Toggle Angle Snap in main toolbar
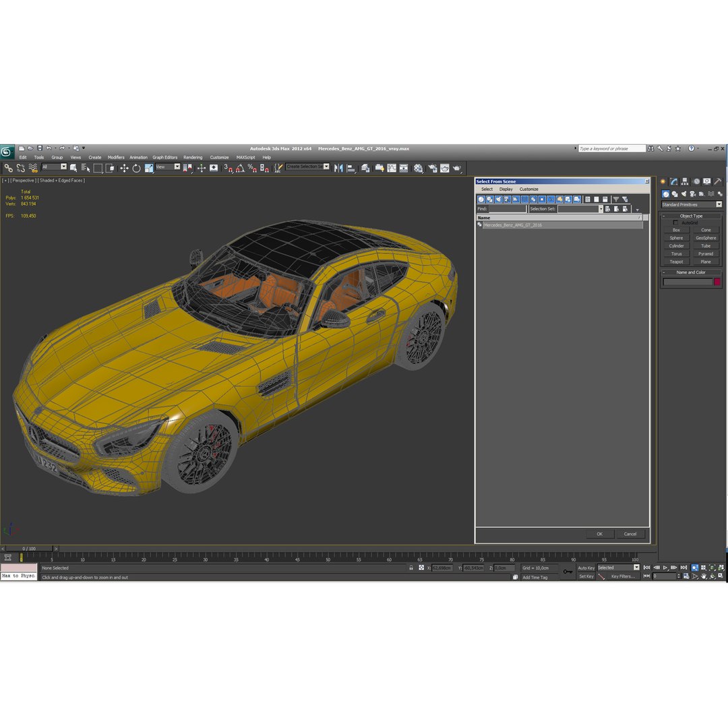This screenshot has width=728, height=728. (x=240, y=168)
